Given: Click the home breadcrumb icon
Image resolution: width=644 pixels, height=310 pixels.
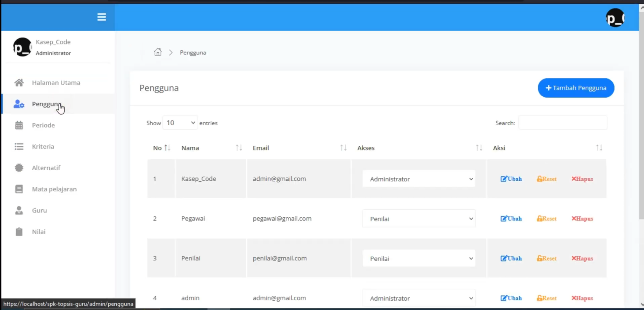Looking at the screenshot, I should tap(158, 52).
